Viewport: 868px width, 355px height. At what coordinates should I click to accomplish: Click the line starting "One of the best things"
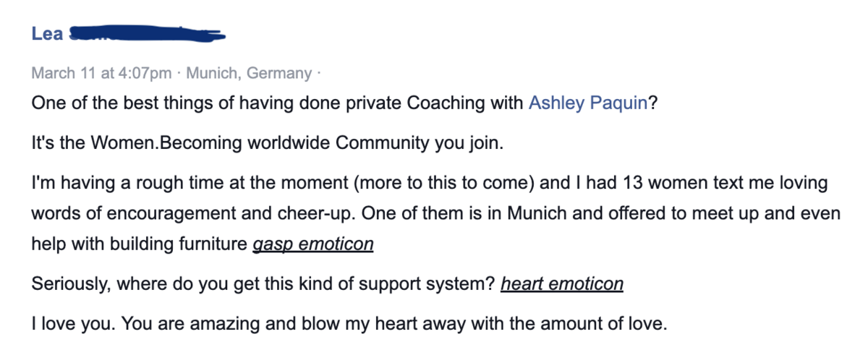344,103
